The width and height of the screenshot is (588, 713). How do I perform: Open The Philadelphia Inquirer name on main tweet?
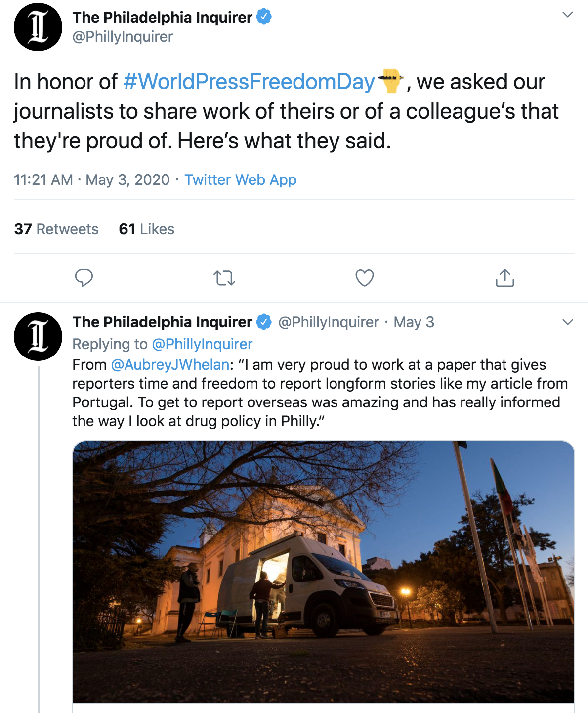162,17
